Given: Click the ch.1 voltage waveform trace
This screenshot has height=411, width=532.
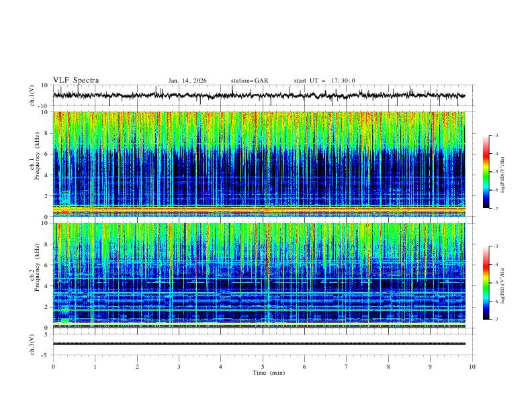Looking at the screenshot, I should (x=259, y=95).
